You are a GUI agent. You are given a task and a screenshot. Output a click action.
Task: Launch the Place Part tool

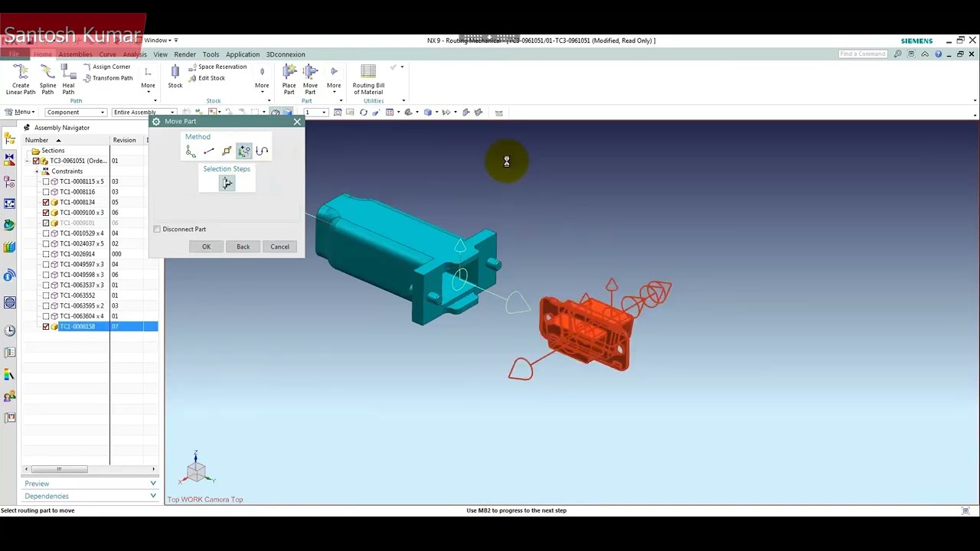(289, 80)
